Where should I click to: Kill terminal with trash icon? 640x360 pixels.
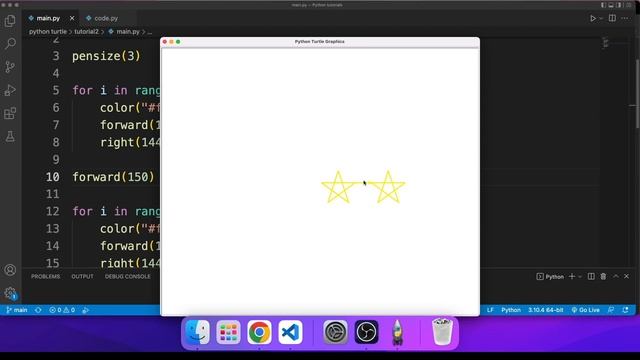point(603,276)
